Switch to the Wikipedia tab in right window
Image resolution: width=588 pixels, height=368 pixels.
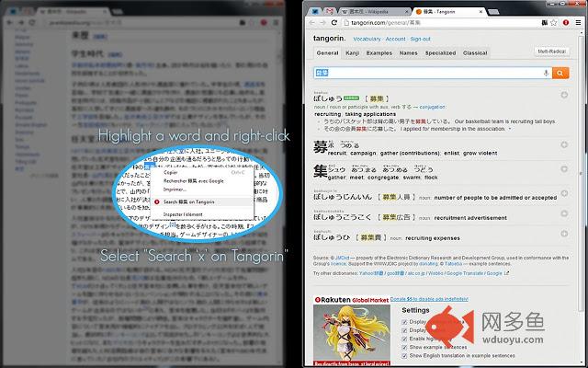(374, 12)
